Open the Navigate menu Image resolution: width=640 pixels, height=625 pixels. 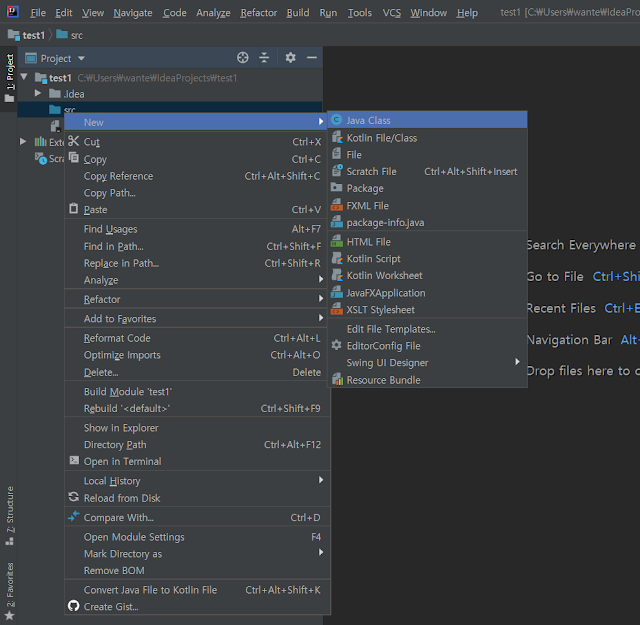point(133,13)
